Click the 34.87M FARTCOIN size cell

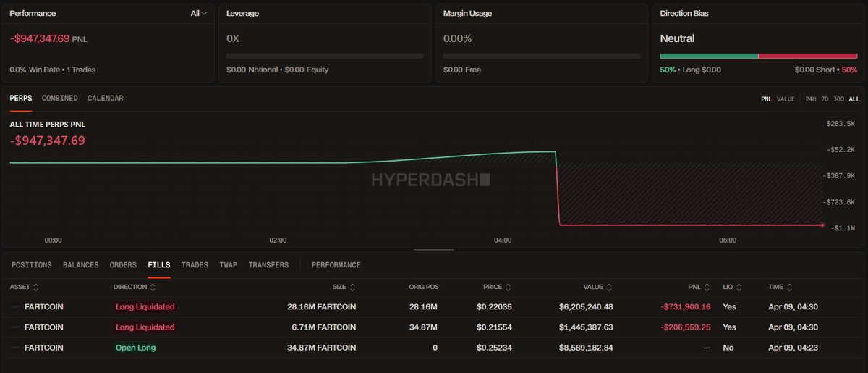[321, 348]
